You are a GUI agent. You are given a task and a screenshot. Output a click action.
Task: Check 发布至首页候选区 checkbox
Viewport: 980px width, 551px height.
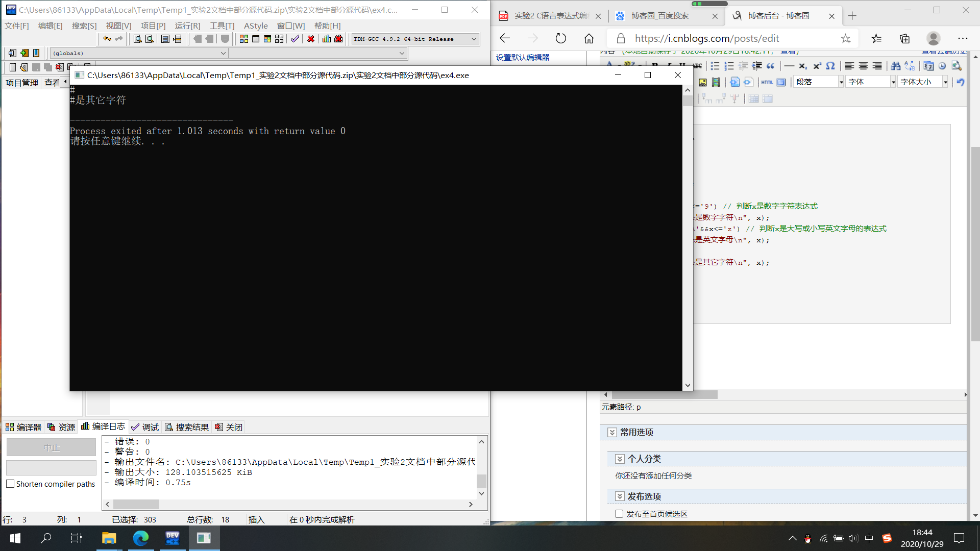pos(619,514)
